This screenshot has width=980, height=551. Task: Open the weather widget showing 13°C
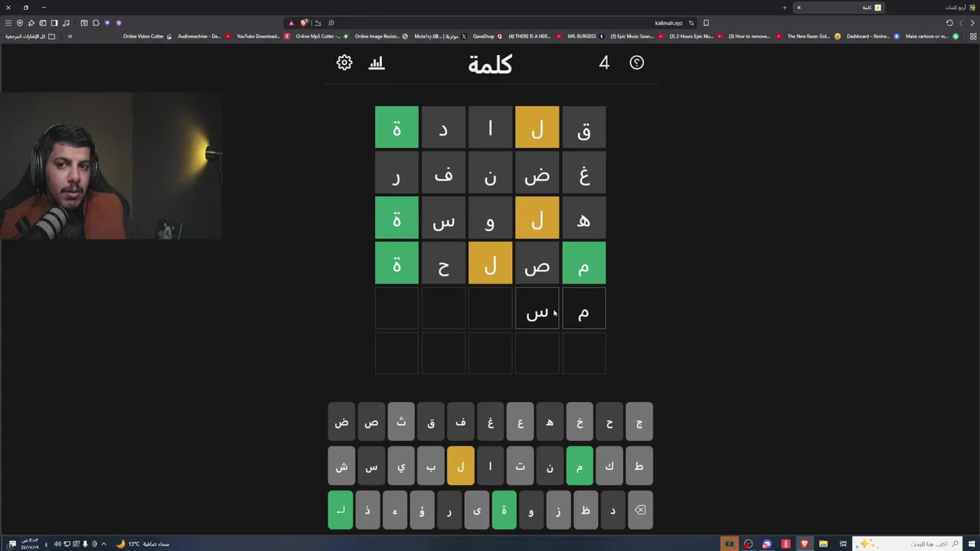[x=143, y=544]
